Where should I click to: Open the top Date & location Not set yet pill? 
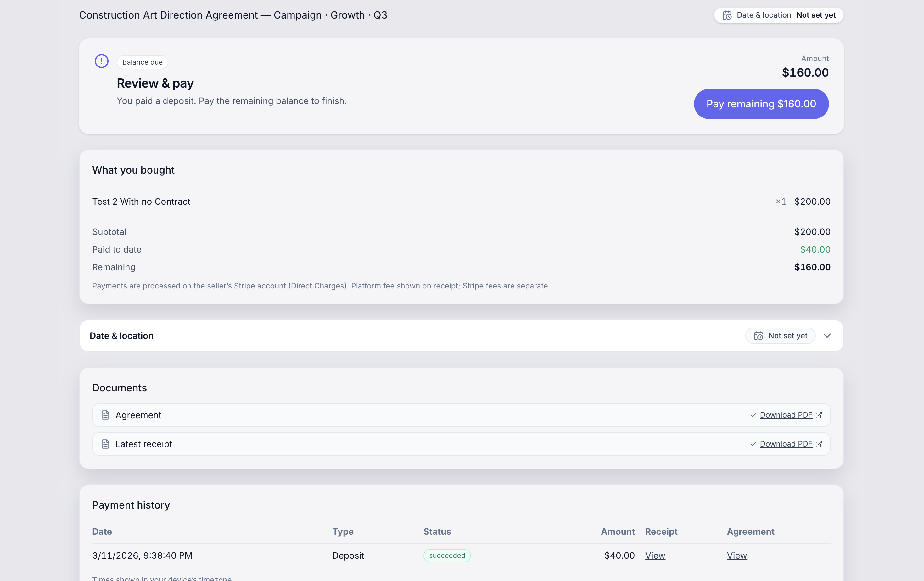779,15
